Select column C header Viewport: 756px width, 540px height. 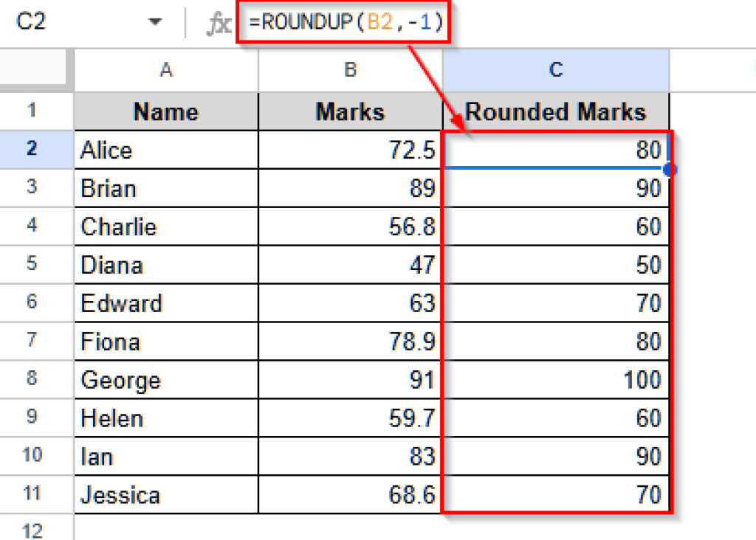[556, 70]
